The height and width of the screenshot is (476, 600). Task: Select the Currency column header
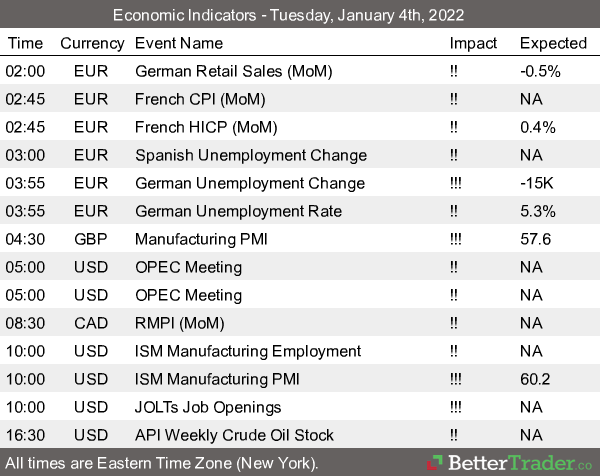coord(92,43)
